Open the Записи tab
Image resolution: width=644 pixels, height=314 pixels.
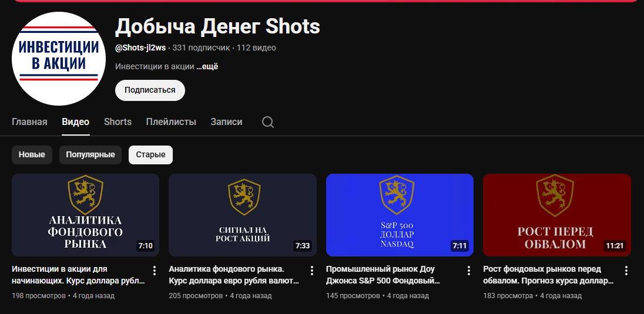point(226,122)
